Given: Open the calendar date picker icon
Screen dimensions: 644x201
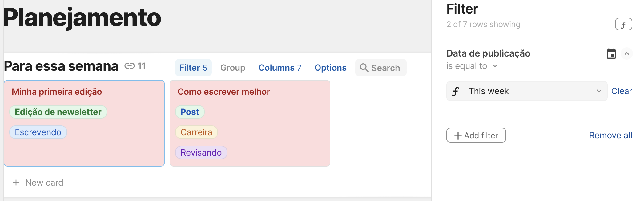Looking at the screenshot, I should (x=611, y=54).
